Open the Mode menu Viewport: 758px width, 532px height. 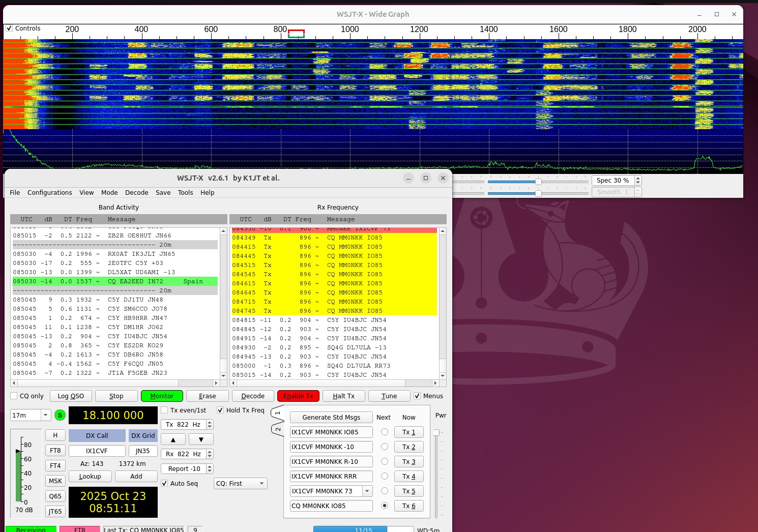point(109,193)
